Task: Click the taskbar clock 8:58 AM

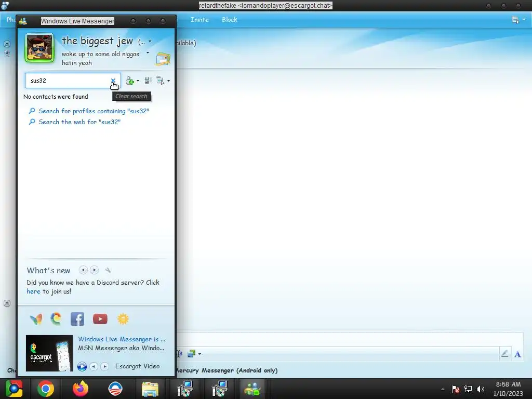Action: pos(508,384)
